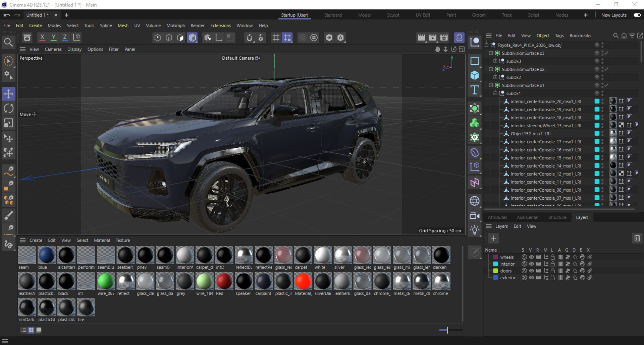Image resolution: width=644 pixels, height=345 pixels.
Task: Switch Material Manager to list view icon
Action: click(x=23, y=330)
